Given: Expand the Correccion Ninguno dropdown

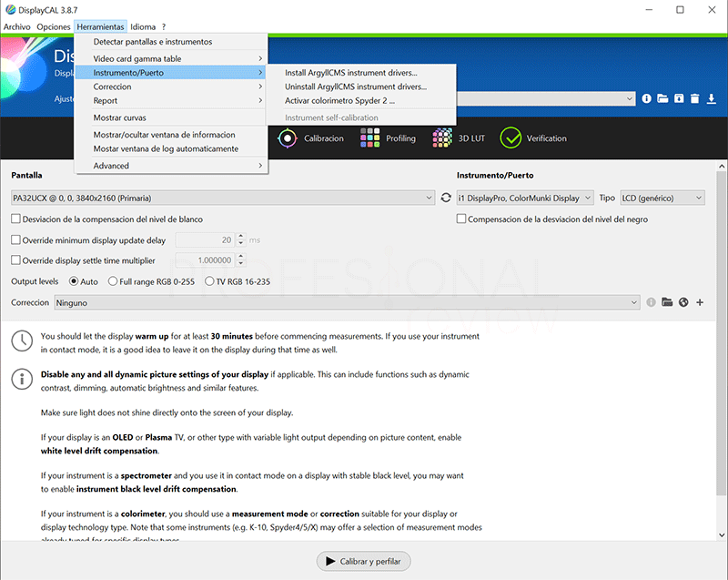Looking at the screenshot, I should point(347,302).
